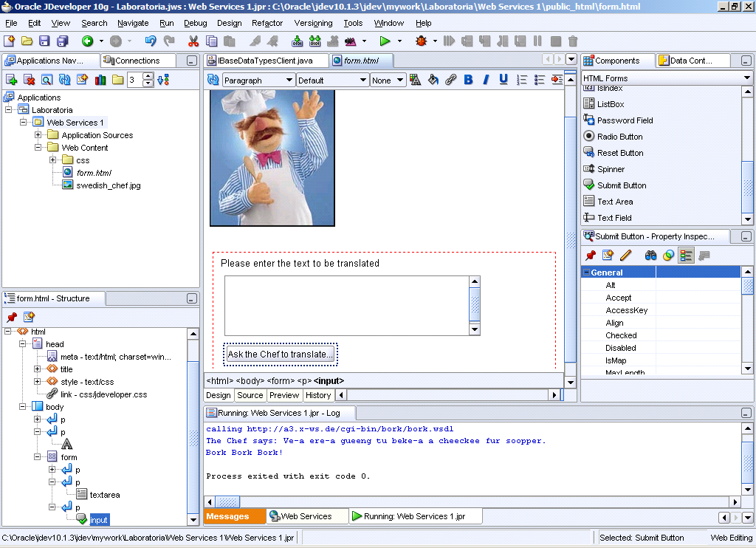
Task: Select textarea node in Structure tree
Action: 105,494
